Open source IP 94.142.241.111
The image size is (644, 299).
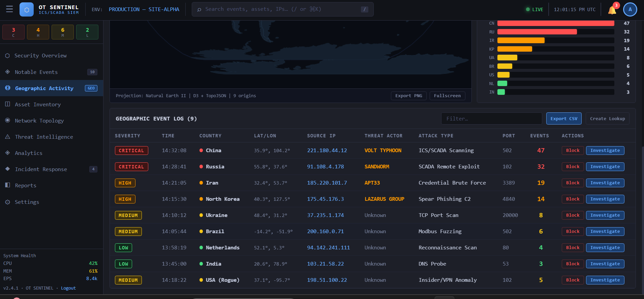coord(329,248)
